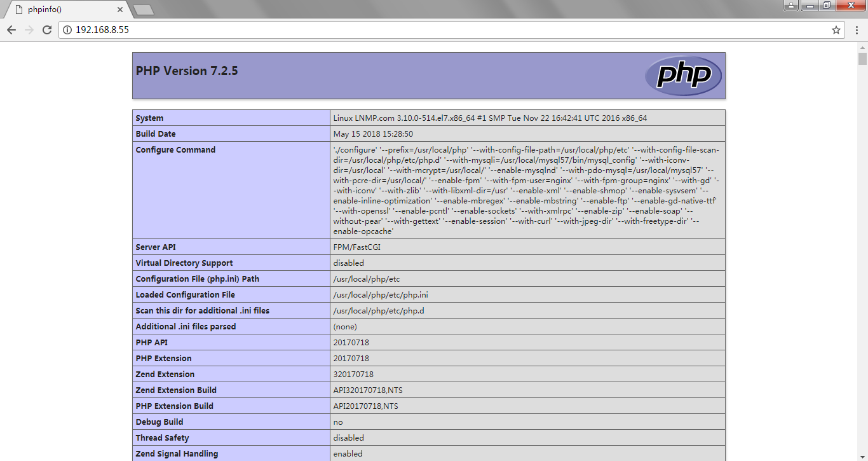Click the vertical scrollbar thumb

click(862, 59)
